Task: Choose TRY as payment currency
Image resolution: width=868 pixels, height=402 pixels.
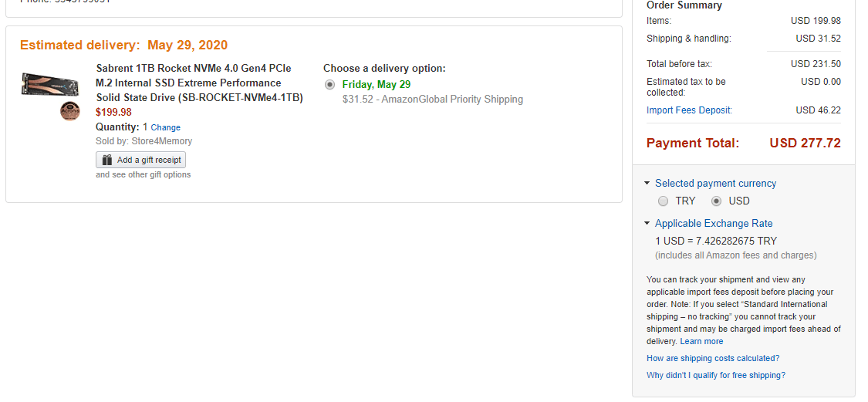Action: pos(664,201)
